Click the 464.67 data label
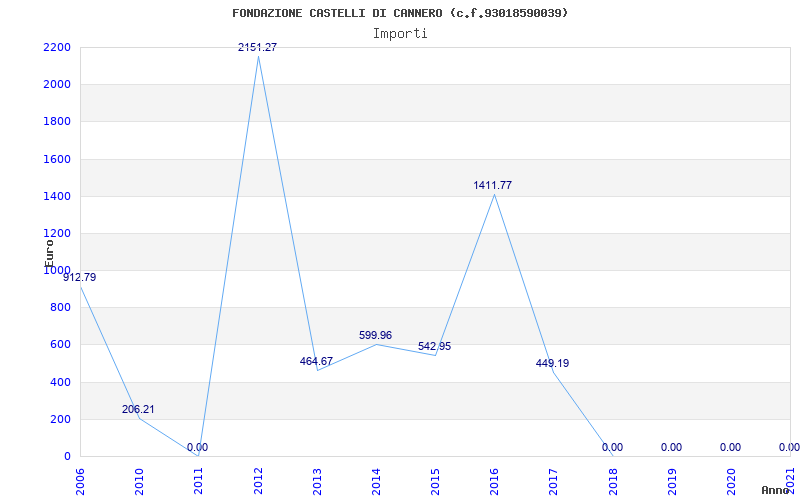 coord(316,361)
